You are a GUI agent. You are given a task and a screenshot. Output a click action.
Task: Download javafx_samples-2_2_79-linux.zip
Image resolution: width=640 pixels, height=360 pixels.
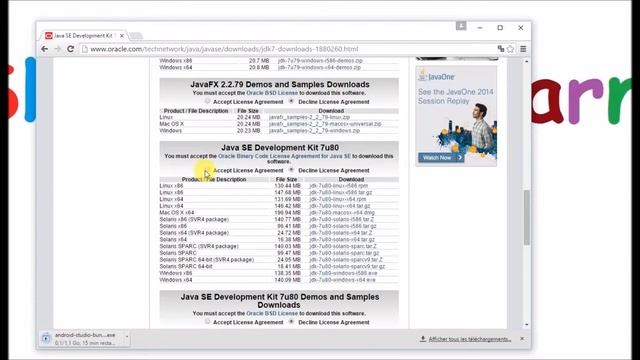(x=309, y=117)
